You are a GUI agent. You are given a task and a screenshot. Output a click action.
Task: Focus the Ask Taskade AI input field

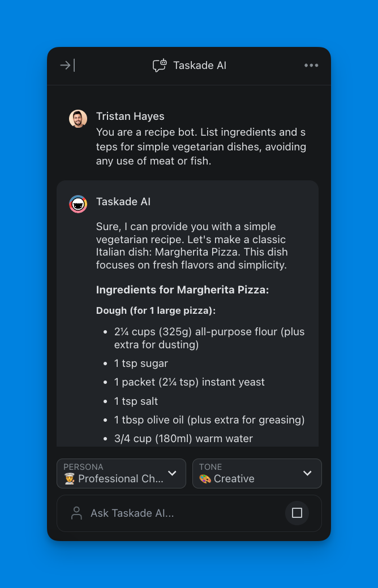click(181, 513)
